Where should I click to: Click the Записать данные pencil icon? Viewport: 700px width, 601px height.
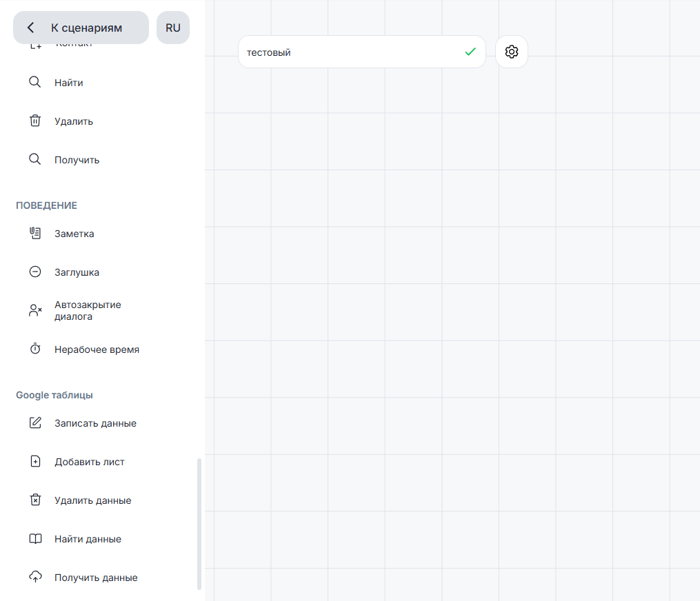click(35, 423)
